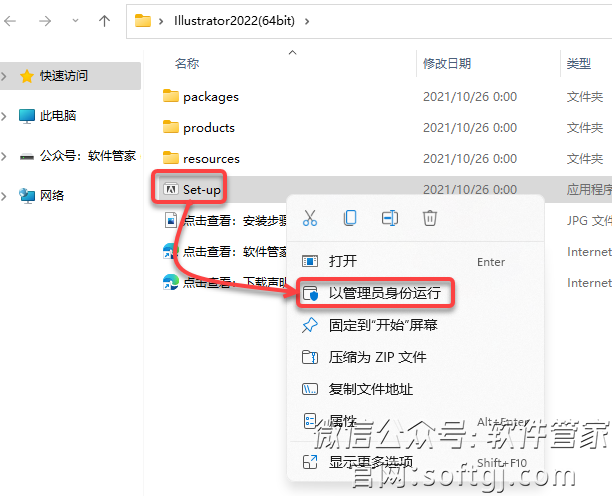Click the 打开 menu item icon
This screenshot has height=496, width=612.
(310, 261)
